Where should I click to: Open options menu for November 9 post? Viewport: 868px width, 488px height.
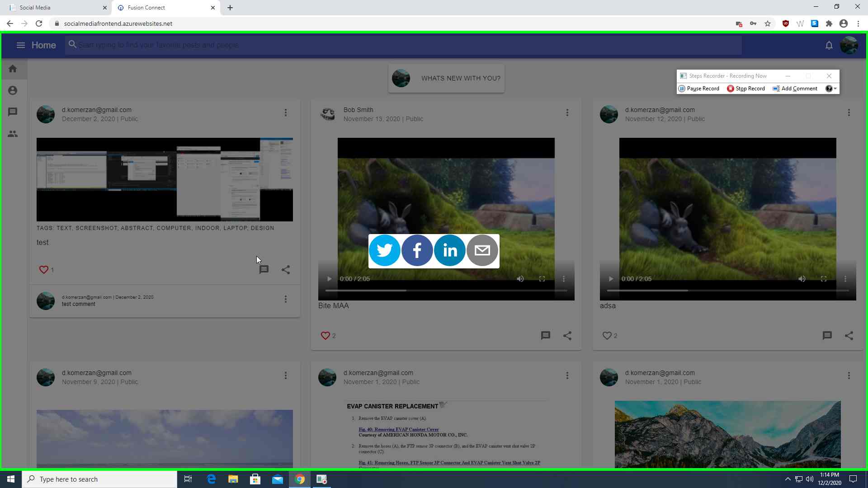pos(286,375)
